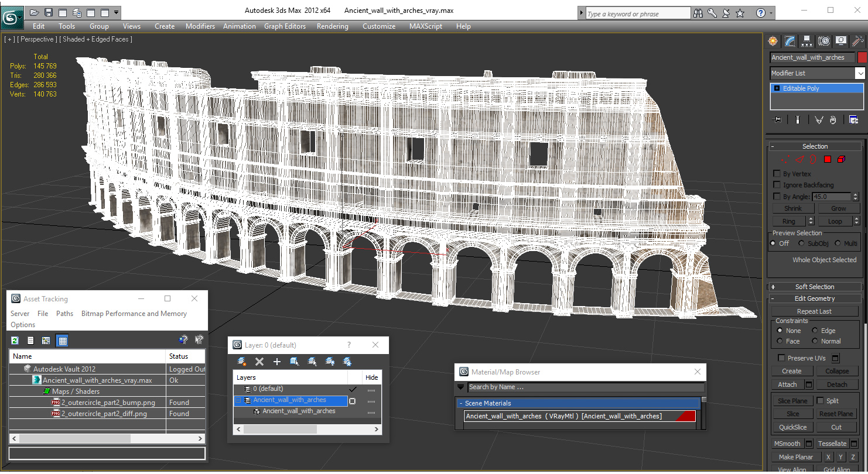Click Ancient_wall_with_arches VRayMtl material entry

tap(580, 416)
